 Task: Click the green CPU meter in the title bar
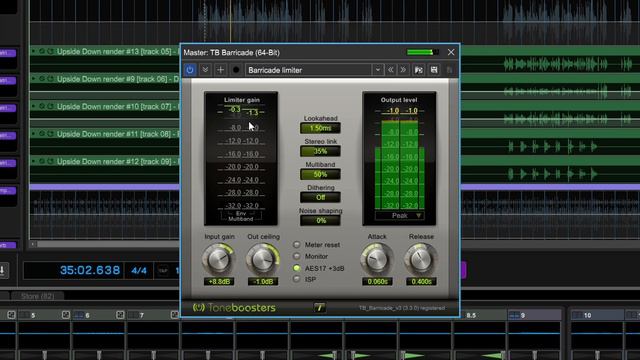423,52
